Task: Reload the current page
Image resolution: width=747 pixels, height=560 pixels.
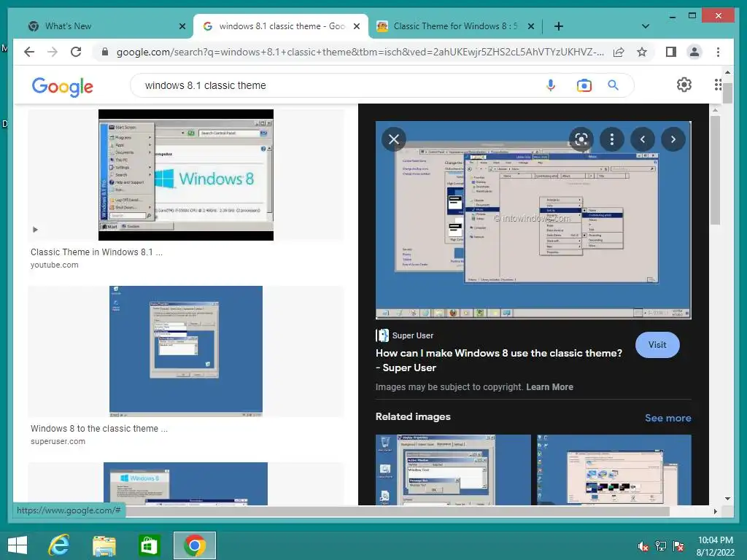Action: click(x=76, y=52)
